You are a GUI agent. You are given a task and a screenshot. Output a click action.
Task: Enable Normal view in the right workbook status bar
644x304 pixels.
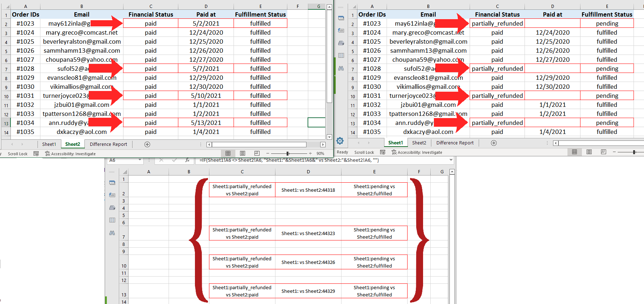pyautogui.click(x=575, y=152)
